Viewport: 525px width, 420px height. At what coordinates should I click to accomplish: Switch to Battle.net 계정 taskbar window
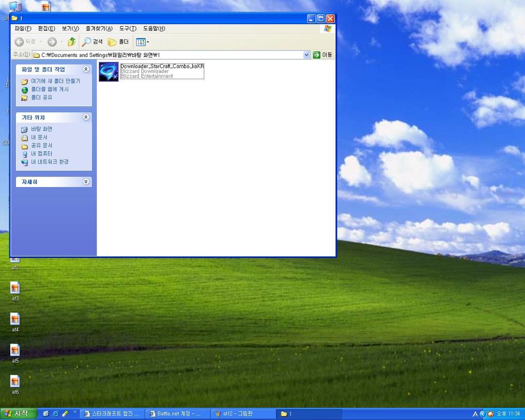click(178, 414)
